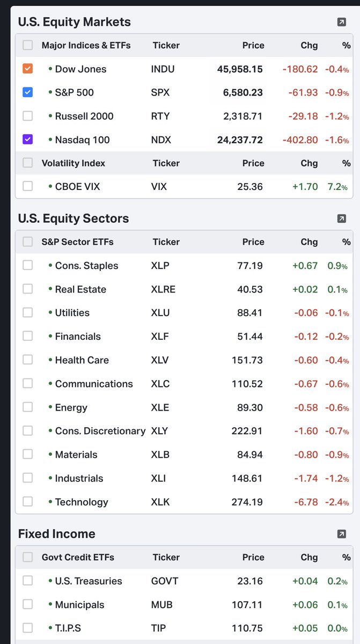Disable the purple Nasdaq 100 checkbox
Screen dimensions: 360x644
pyautogui.click(x=28, y=140)
